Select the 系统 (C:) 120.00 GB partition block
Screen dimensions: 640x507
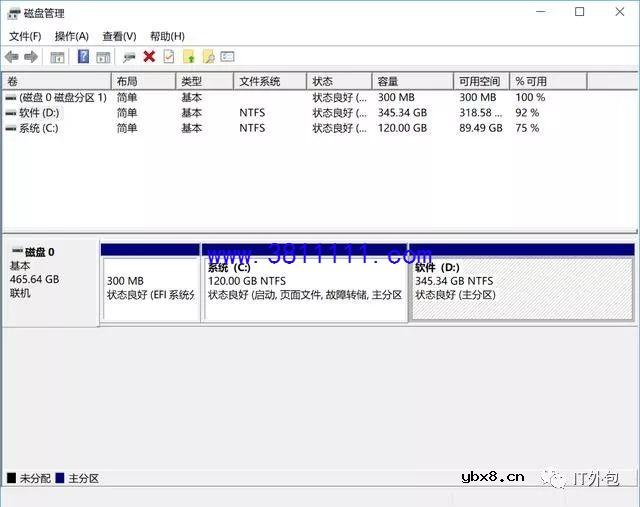pos(305,288)
